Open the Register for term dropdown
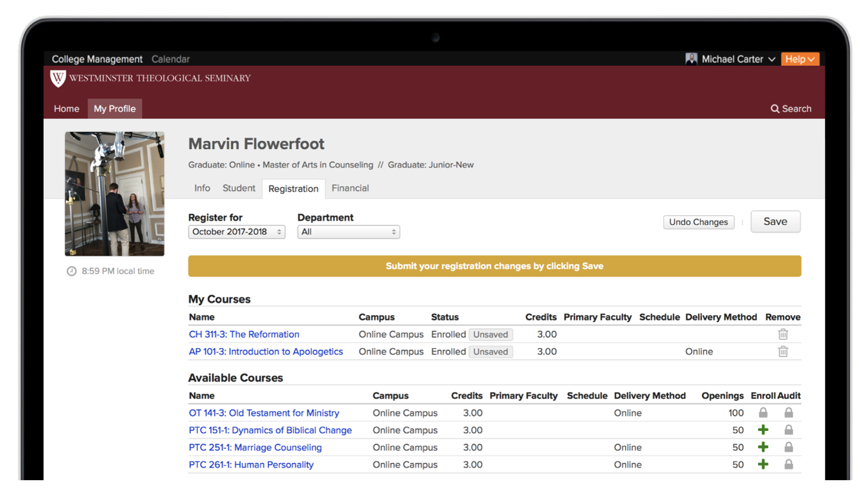This screenshot has width=868, height=499. tap(237, 232)
